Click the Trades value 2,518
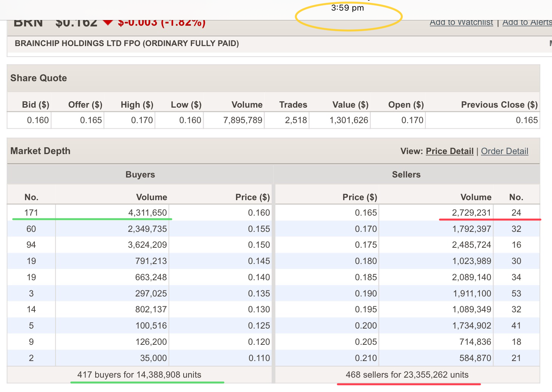552x392 pixels. pyautogui.click(x=296, y=120)
